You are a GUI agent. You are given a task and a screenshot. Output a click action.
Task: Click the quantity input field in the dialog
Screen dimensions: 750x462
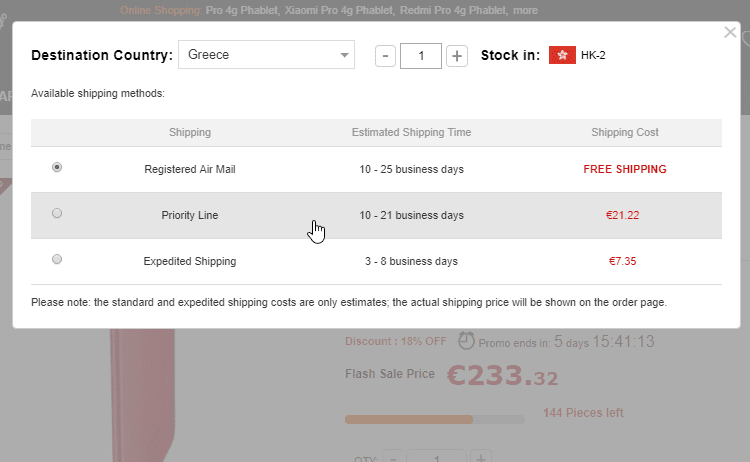pyautogui.click(x=421, y=56)
